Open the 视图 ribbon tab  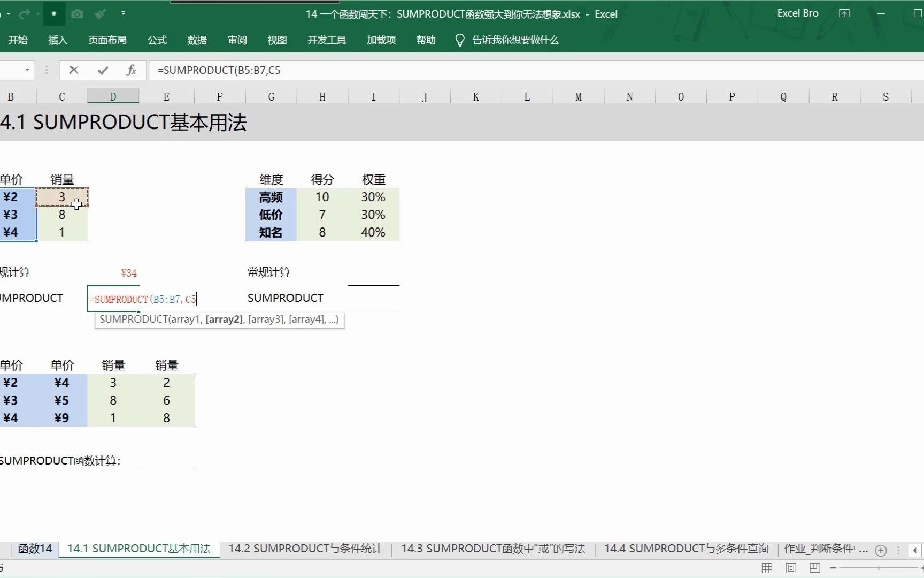(x=277, y=40)
